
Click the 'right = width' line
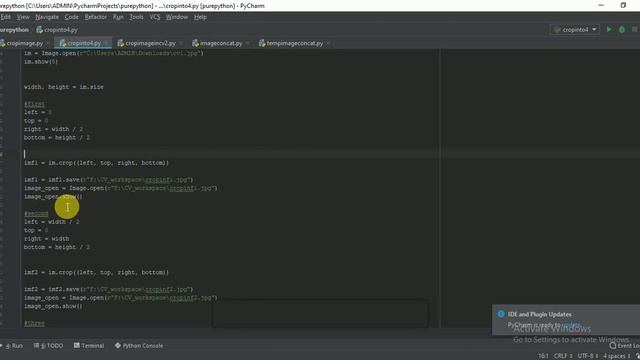click(x=47, y=239)
